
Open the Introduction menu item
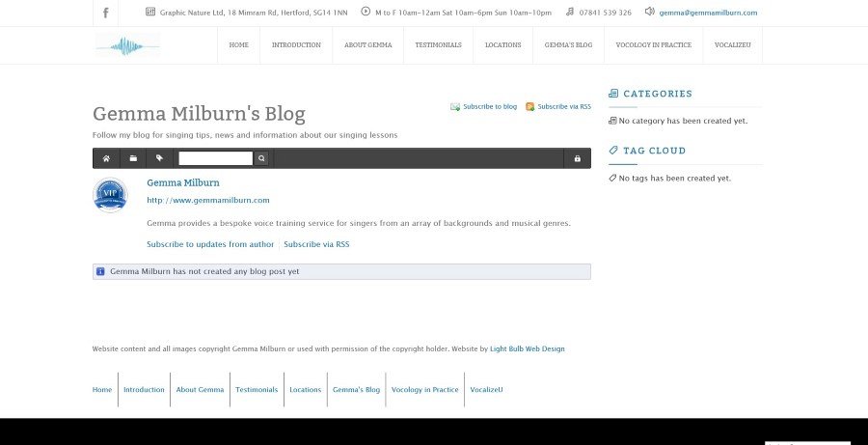click(x=296, y=45)
